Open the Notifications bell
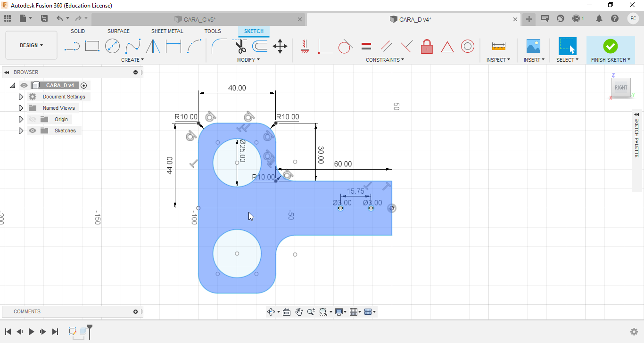This screenshot has height=343, width=644. (599, 18)
